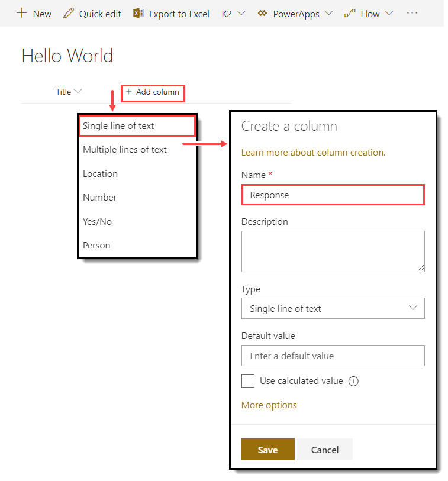Click the plus icon on Add column
Image resolution: width=448 pixels, height=481 pixels.
pos(128,93)
